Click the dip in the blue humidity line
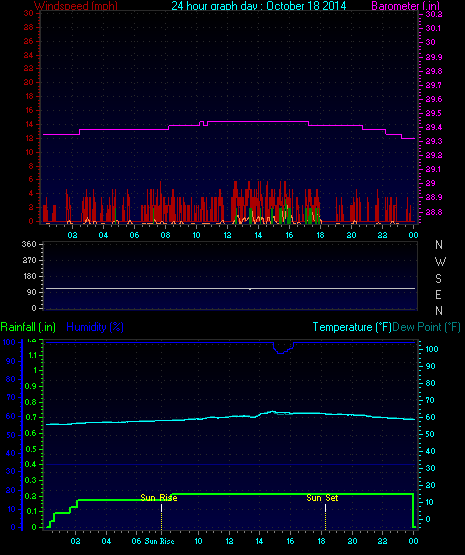 point(282,348)
